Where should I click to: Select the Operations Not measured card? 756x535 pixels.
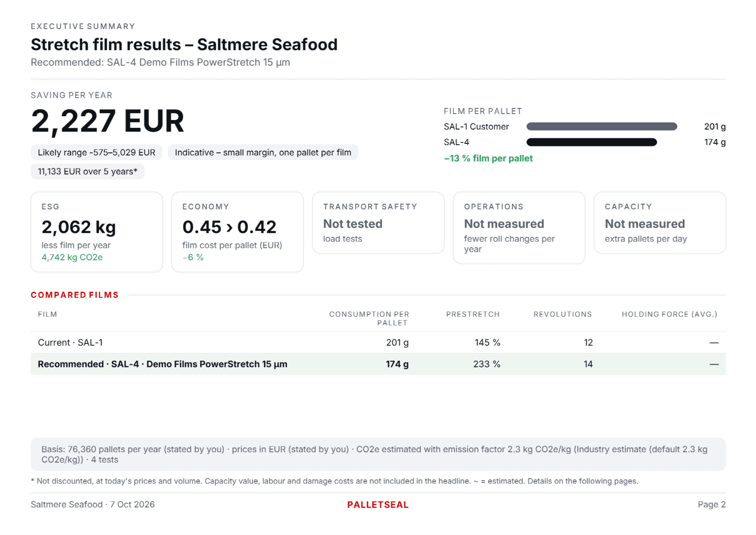pyautogui.click(x=519, y=228)
